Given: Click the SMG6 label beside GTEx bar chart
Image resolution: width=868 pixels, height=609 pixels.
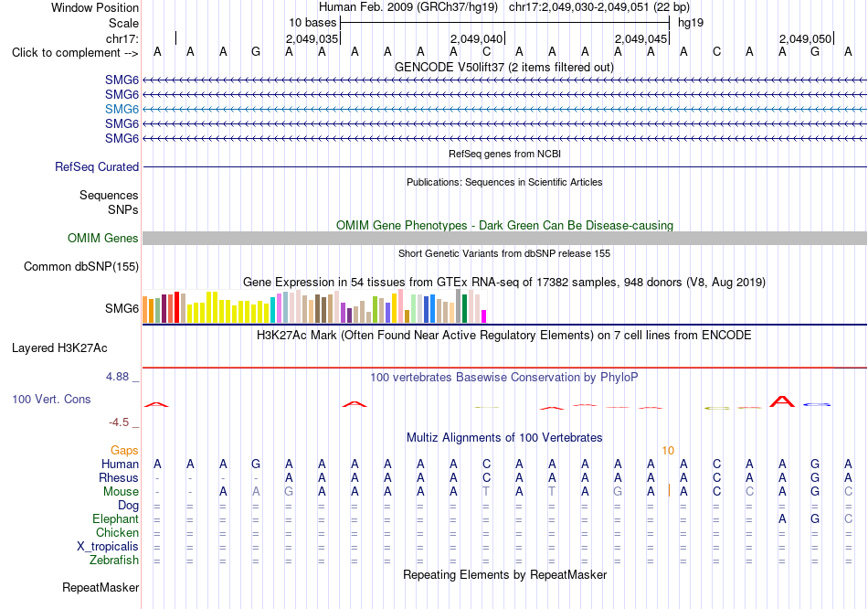Looking at the screenshot, I should [122, 309].
